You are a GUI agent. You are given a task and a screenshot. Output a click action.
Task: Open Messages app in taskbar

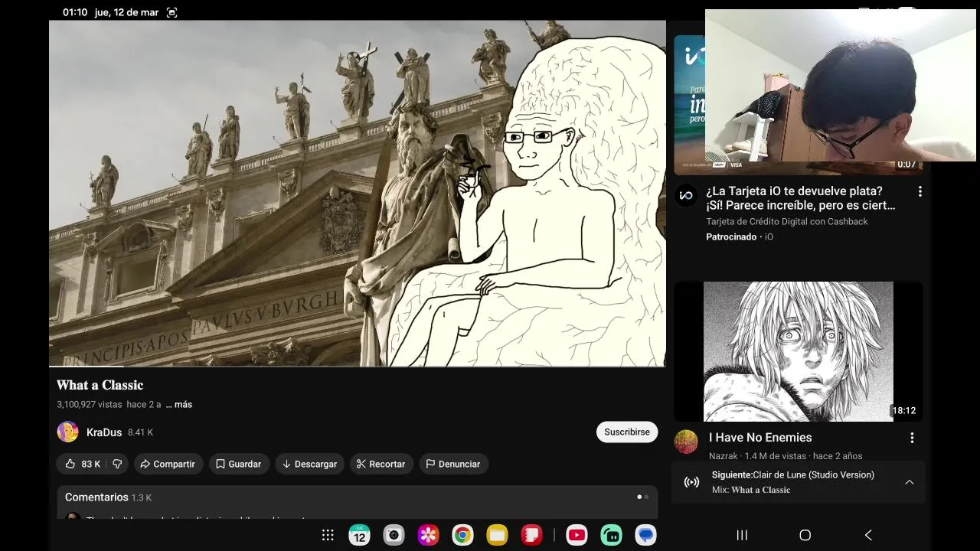pyautogui.click(x=645, y=535)
